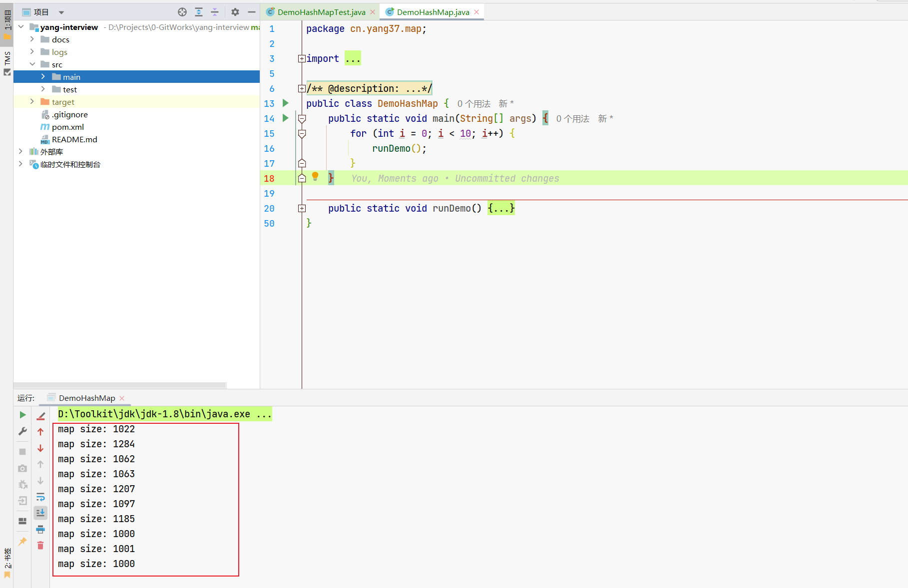Switch to DemoHashMapTest.java tab
The width and height of the screenshot is (908, 588).
(321, 12)
